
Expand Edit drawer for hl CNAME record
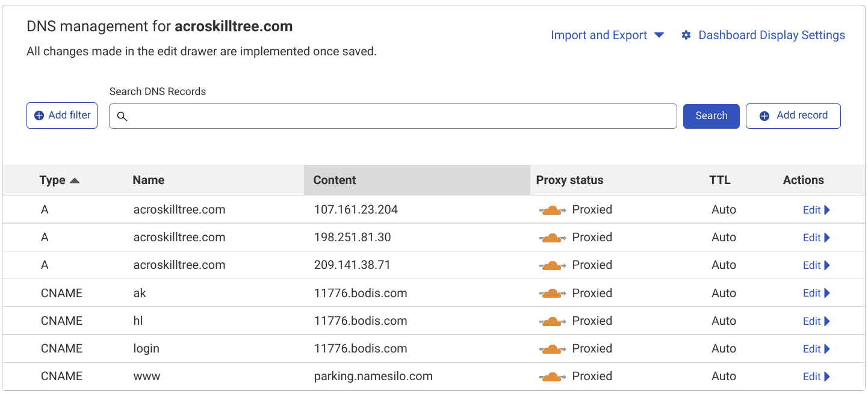click(816, 321)
